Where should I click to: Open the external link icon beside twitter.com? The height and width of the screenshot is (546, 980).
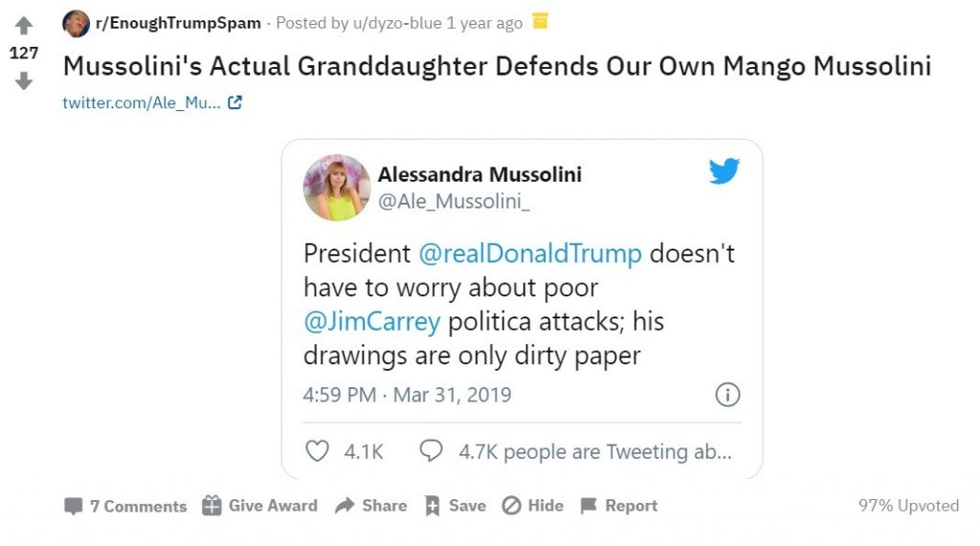tap(234, 102)
